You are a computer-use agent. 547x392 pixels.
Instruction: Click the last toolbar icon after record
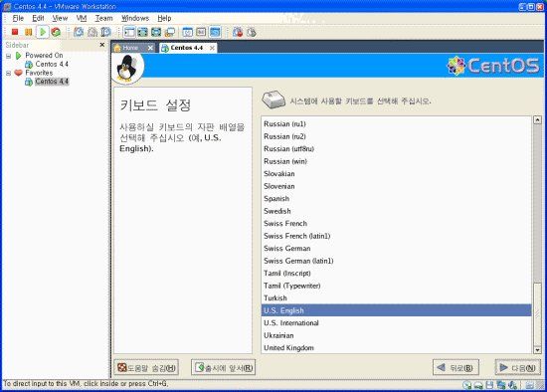pyautogui.click(x=252, y=32)
